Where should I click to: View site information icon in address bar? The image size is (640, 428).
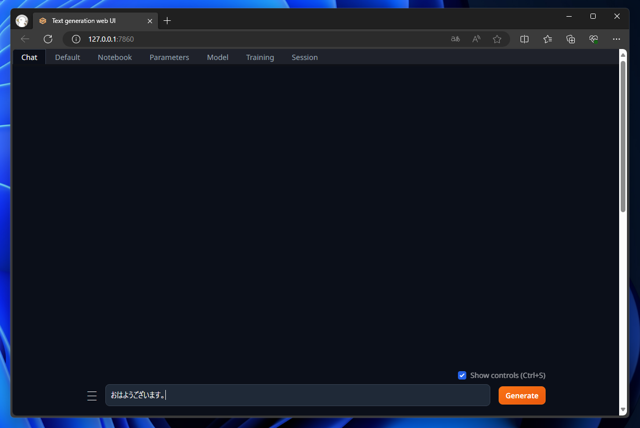76,39
